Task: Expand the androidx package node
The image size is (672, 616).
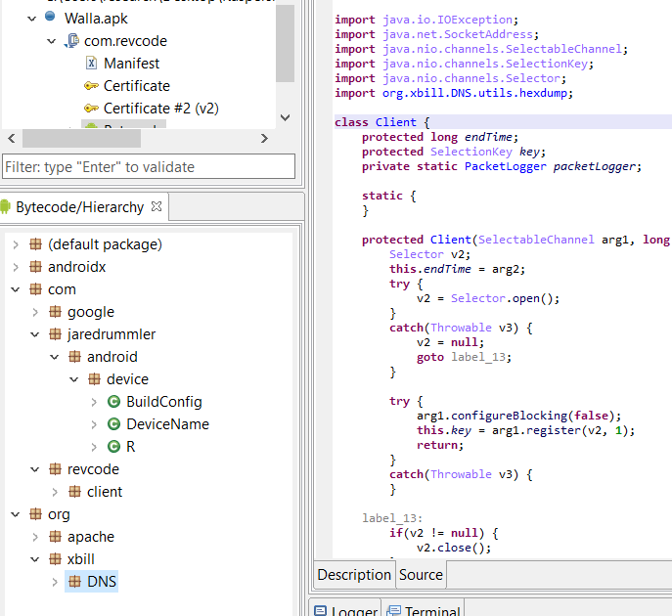Action: click(16, 267)
